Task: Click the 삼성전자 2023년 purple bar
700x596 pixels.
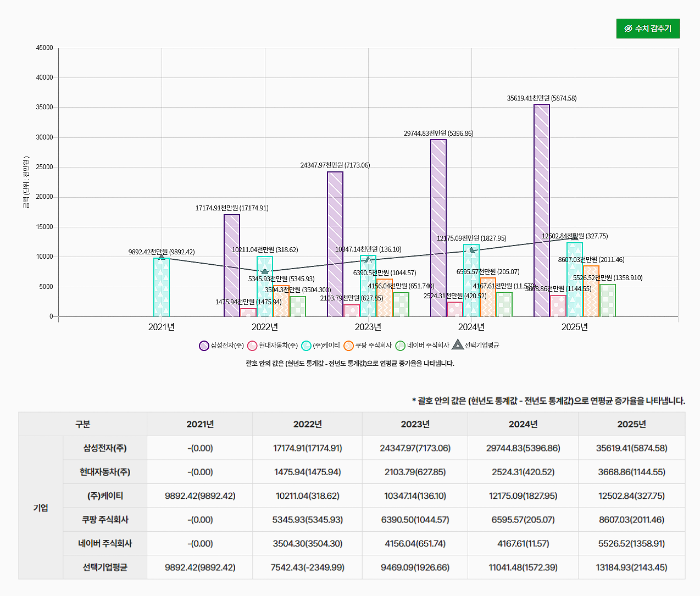Action: point(335,244)
